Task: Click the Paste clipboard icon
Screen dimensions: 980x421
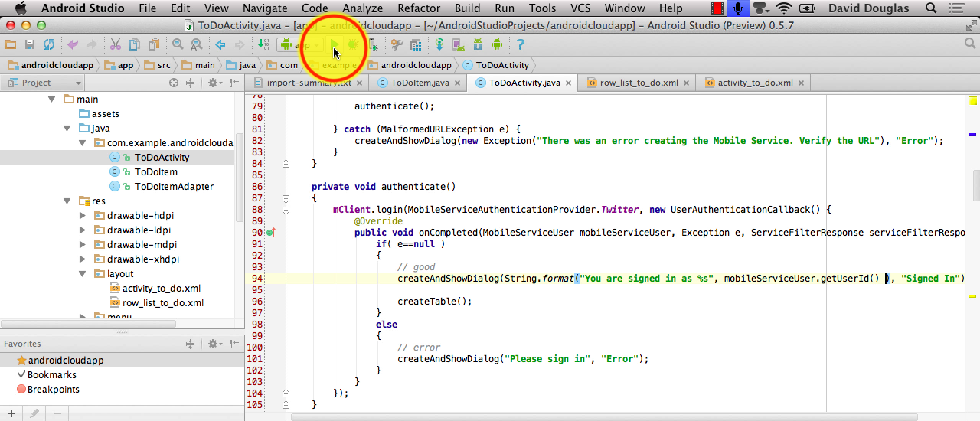Action: coord(154,44)
